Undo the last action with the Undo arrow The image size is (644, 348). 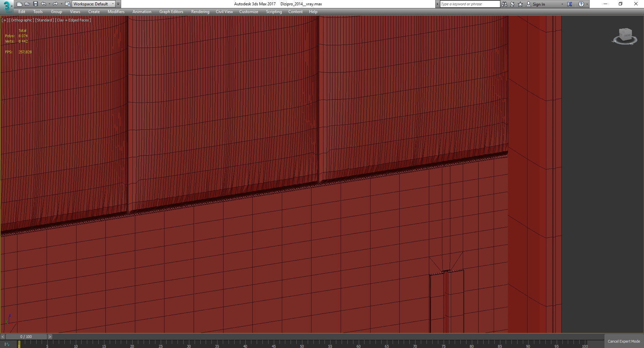click(x=44, y=4)
